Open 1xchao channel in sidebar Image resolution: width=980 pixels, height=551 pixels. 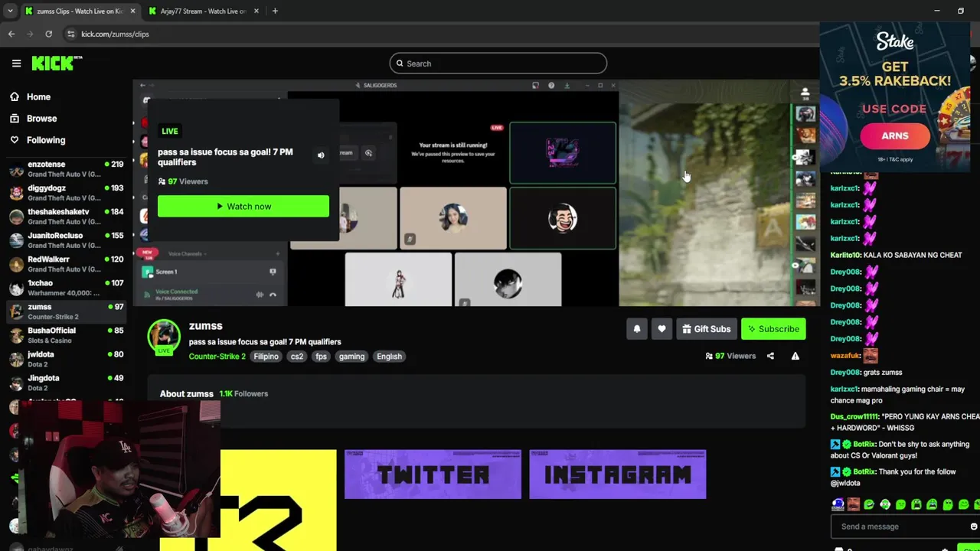(66, 288)
